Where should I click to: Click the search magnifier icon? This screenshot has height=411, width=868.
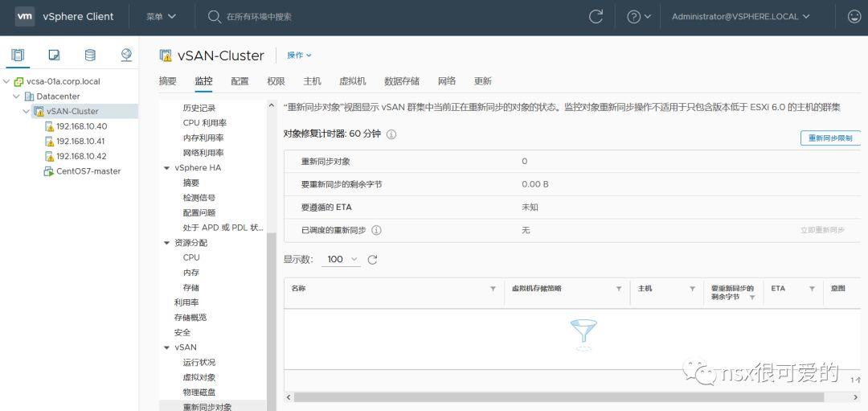(x=215, y=17)
